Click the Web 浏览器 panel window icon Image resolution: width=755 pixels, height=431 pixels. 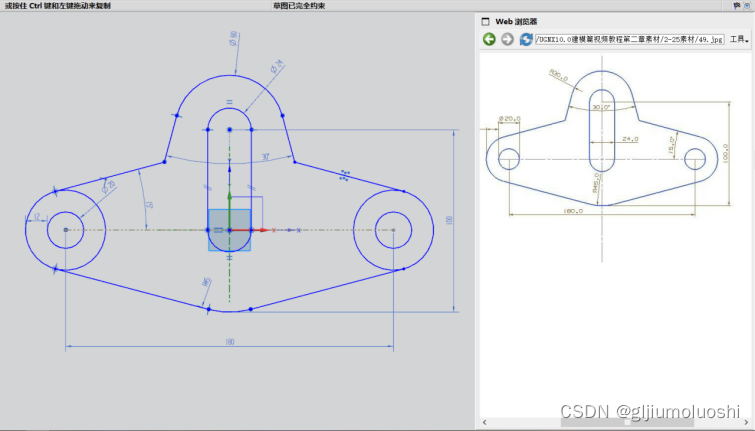click(485, 21)
